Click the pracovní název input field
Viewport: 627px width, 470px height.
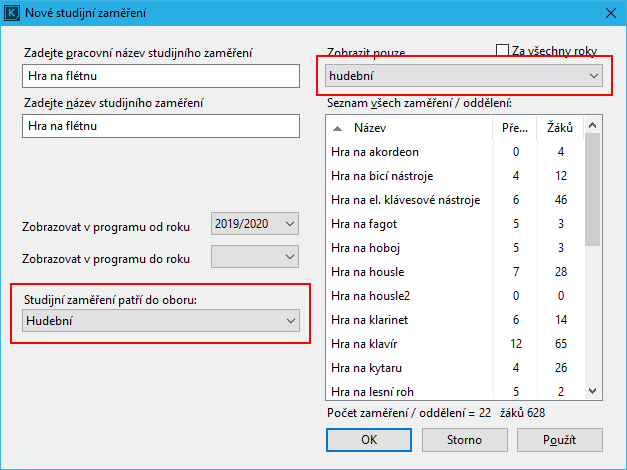160,76
